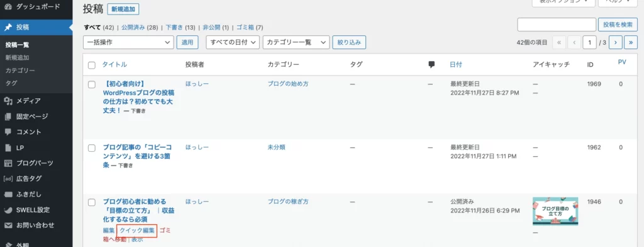The width and height of the screenshot is (644, 247).
Task: Click the ブログ目標の立て方 featured image thumbnail
Action: 555,211
